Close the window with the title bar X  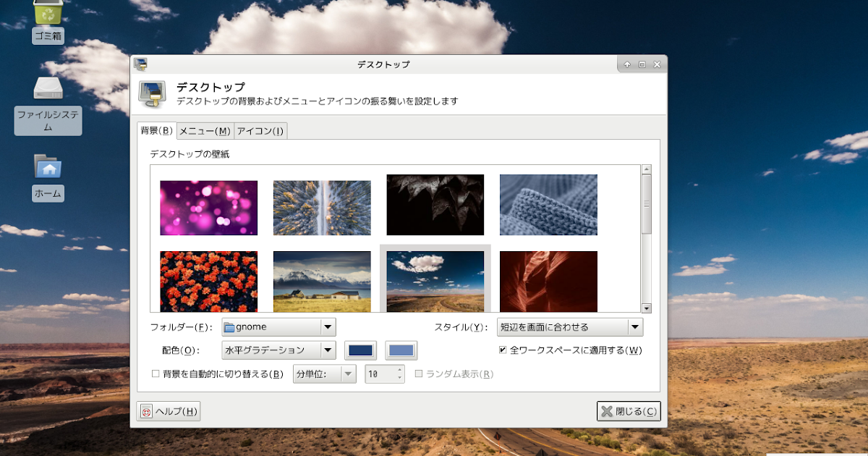pos(657,64)
